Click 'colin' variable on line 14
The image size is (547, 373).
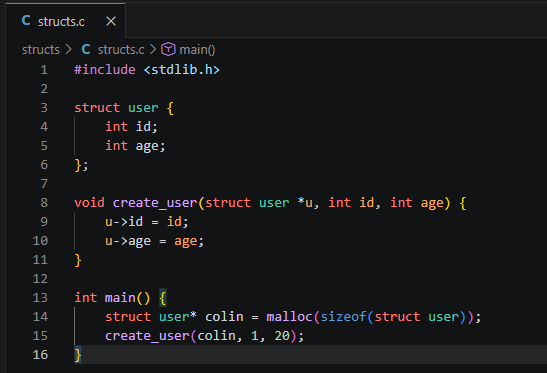point(224,317)
